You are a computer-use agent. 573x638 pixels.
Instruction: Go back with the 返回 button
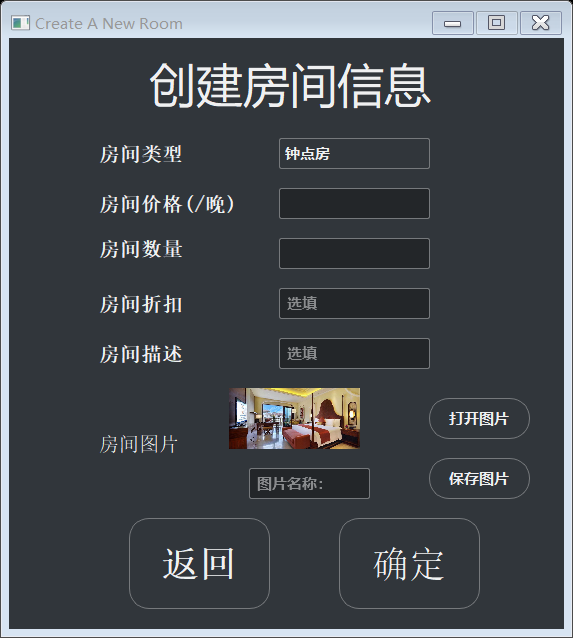tap(199, 564)
